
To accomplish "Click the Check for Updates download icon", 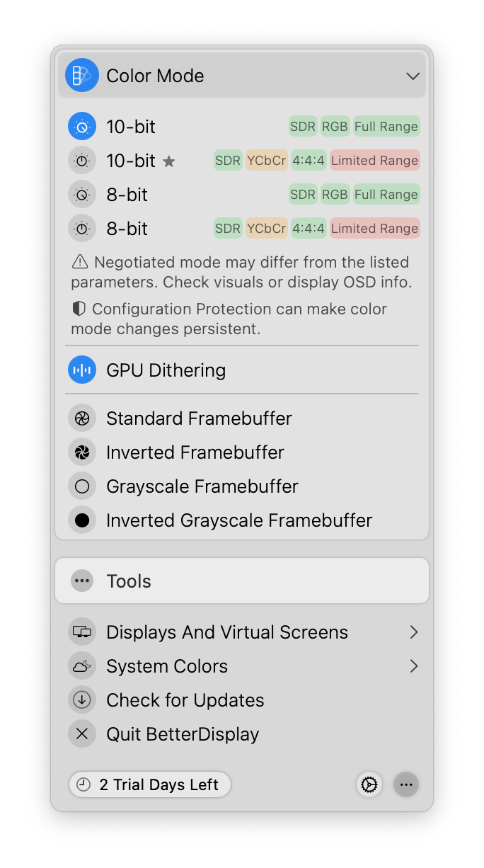I will [x=82, y=700].
